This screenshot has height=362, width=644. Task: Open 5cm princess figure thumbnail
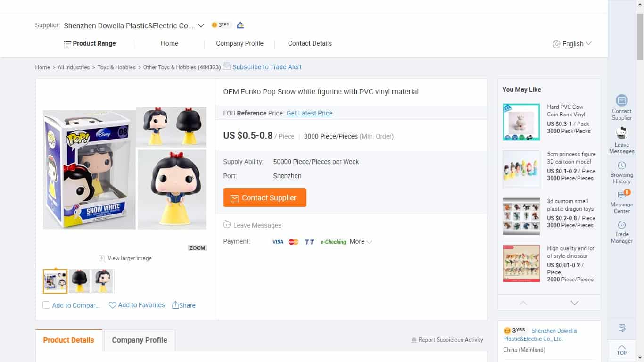[x=521, y=169]
